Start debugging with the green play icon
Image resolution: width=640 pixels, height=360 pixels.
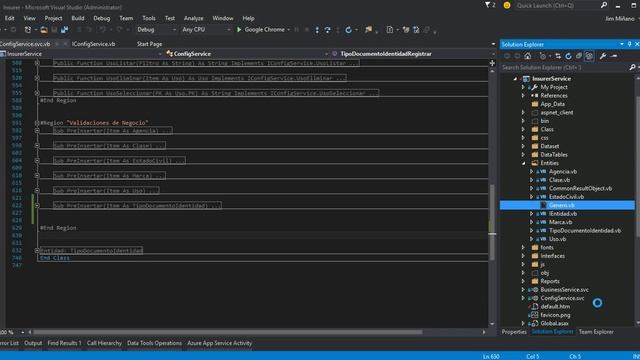click(239, 29)
